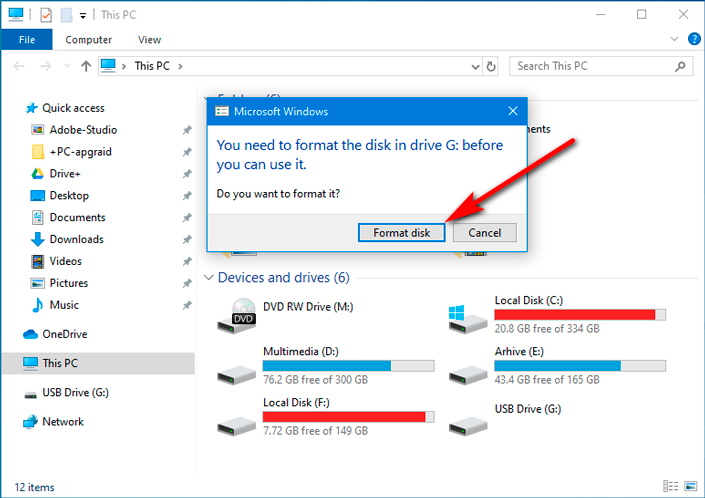Viewport: 705px width, 498px height.
Task: Open Customize Quick Access Toolbar dropdown
Action: click(x=83, y=16)
